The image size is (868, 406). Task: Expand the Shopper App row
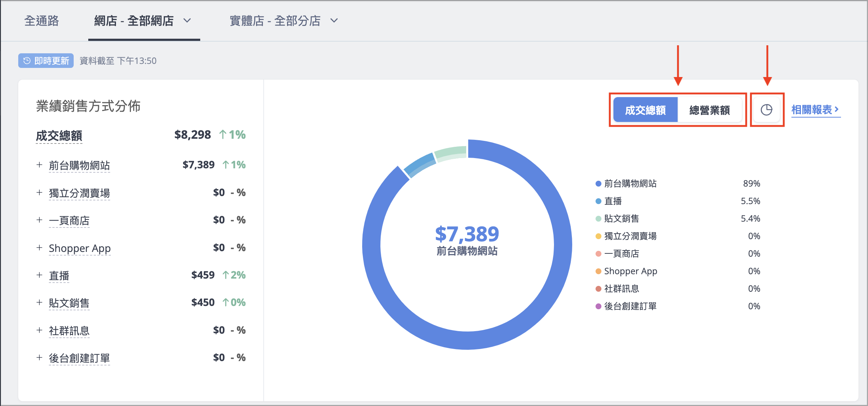(x=39, y=248)
